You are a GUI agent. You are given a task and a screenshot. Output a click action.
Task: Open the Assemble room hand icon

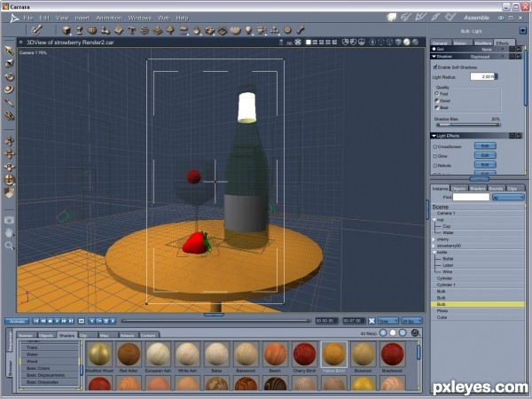coord(392,17)
